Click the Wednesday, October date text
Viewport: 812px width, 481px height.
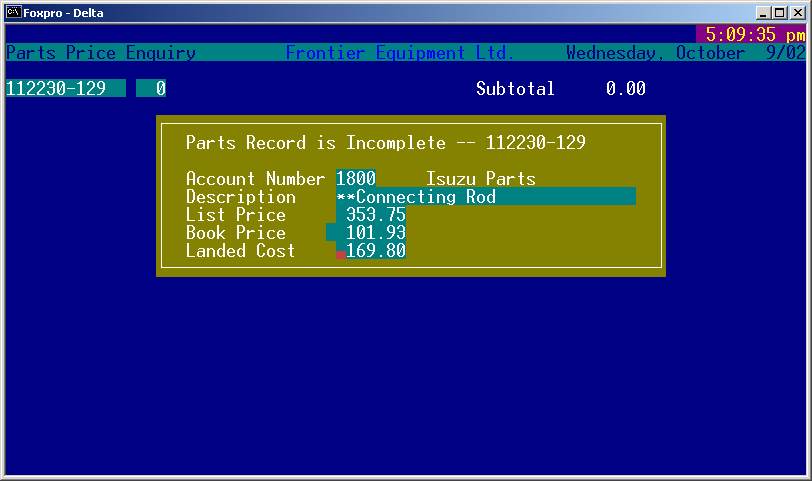tap(655, 53)
